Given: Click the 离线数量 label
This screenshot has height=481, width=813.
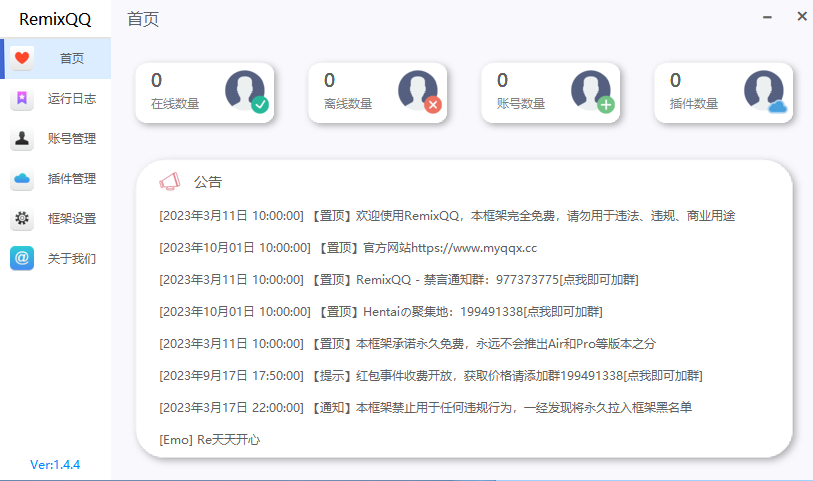Looking at the screenshot, I should pyautogui.click(x=348, y=104).
